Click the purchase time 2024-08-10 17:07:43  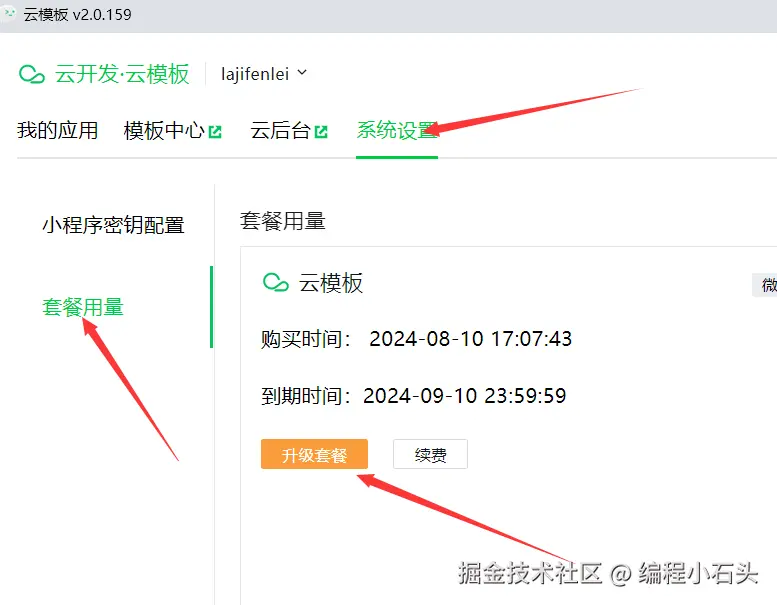tap(471, 339)
